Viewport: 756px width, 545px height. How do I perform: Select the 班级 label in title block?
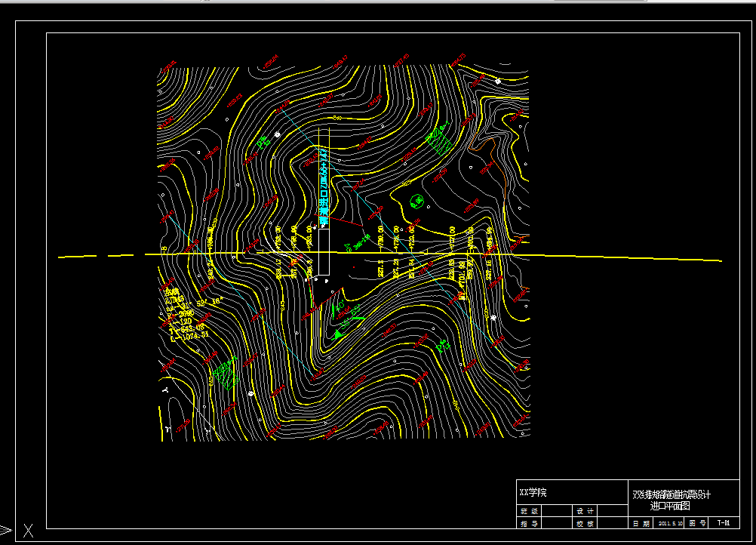[x=529, y=511]
